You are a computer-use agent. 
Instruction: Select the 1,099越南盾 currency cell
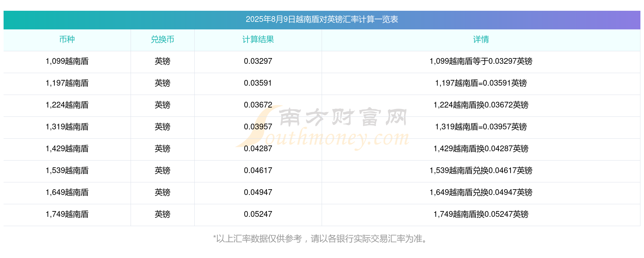[x=67, y=61]
